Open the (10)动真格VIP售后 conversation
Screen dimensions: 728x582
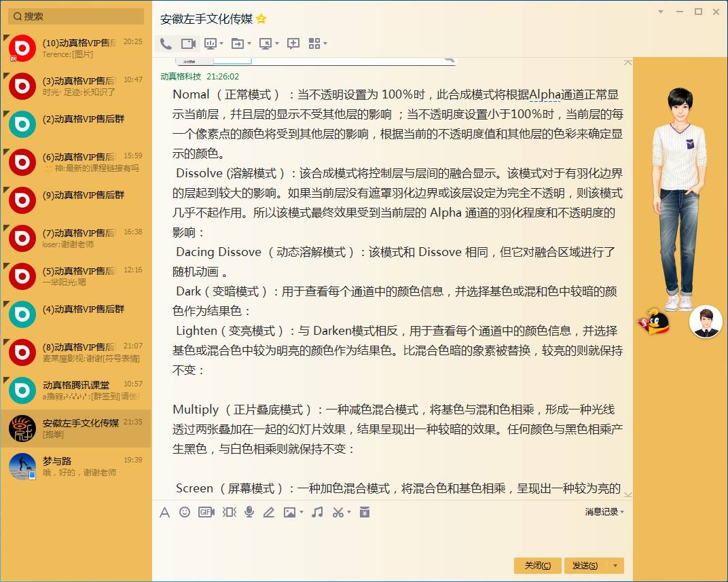click(76, 48)
